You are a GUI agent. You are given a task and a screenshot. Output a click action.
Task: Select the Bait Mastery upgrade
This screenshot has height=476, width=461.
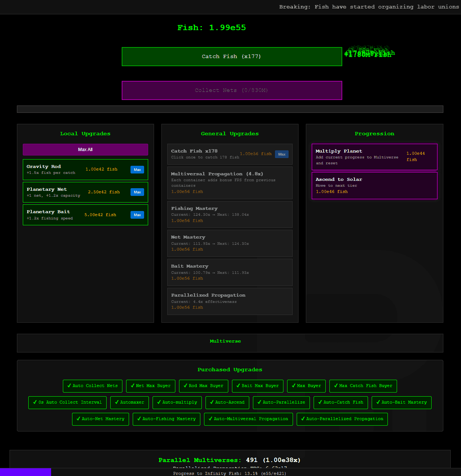click(x=230, y=272)
